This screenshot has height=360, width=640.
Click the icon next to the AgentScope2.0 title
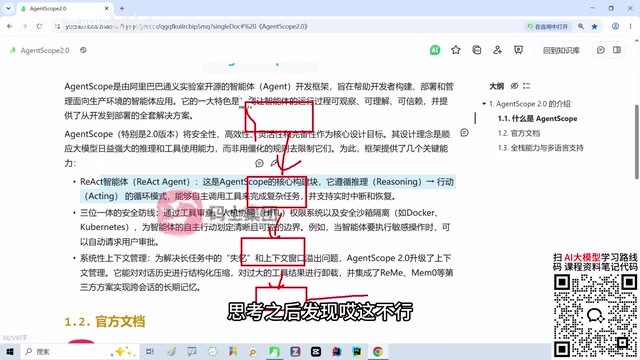click(83, 50)
